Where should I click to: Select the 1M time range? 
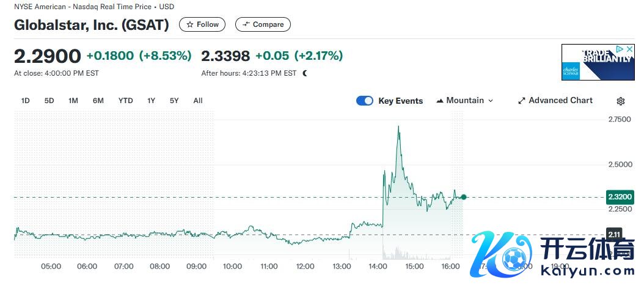point(73,101)
